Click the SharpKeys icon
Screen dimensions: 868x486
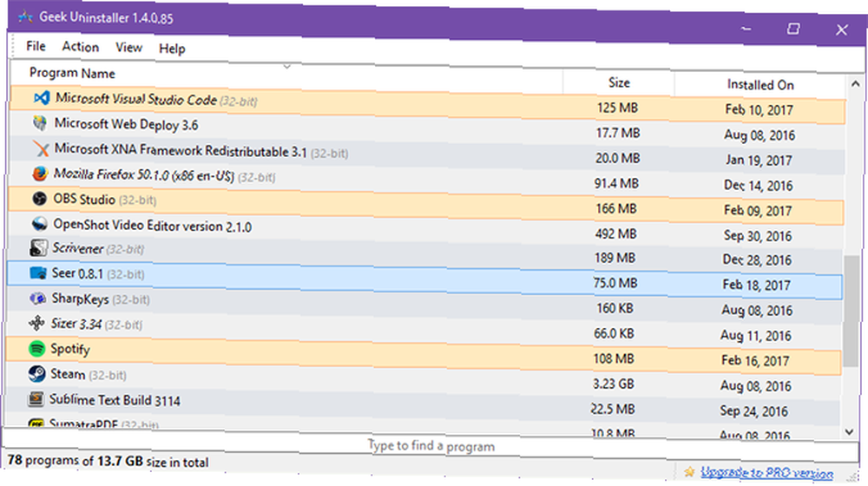click(x=37, y=299)
